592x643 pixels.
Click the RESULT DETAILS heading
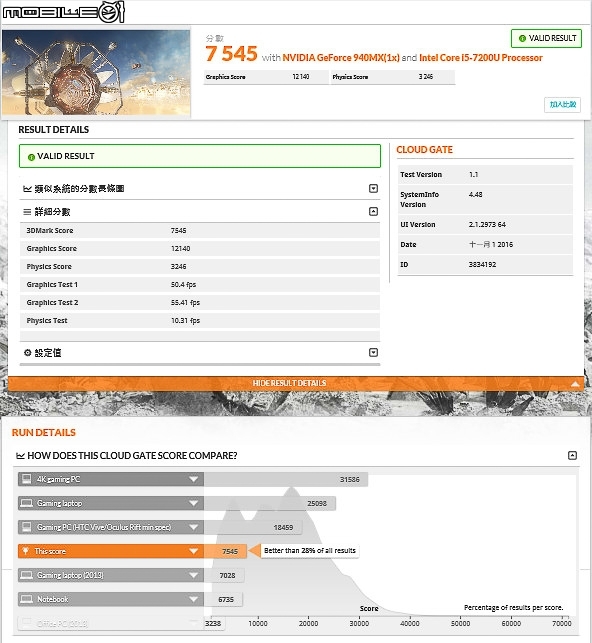[x=54, y=130]
